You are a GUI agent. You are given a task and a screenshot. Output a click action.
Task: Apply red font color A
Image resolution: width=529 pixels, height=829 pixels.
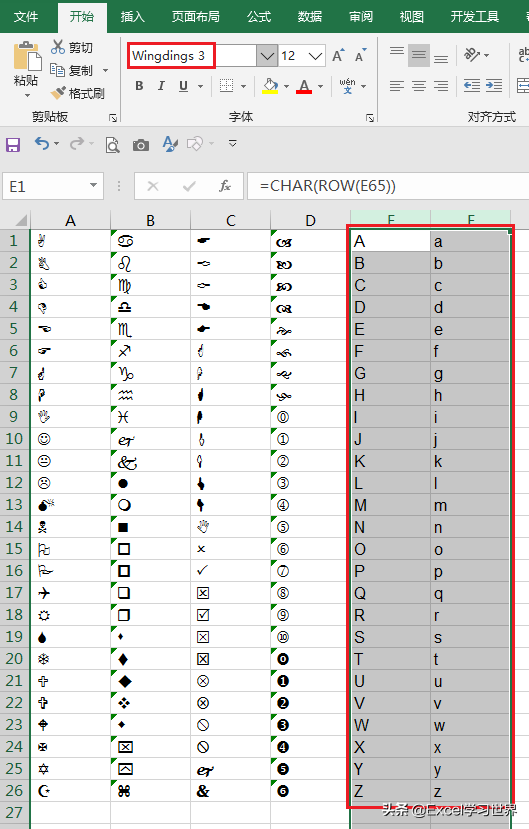click(304, 86)
